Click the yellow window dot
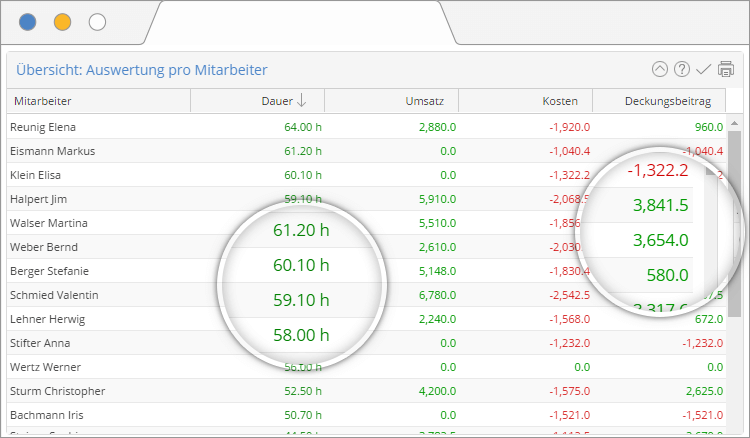750x438 pixels. (62, 22)
